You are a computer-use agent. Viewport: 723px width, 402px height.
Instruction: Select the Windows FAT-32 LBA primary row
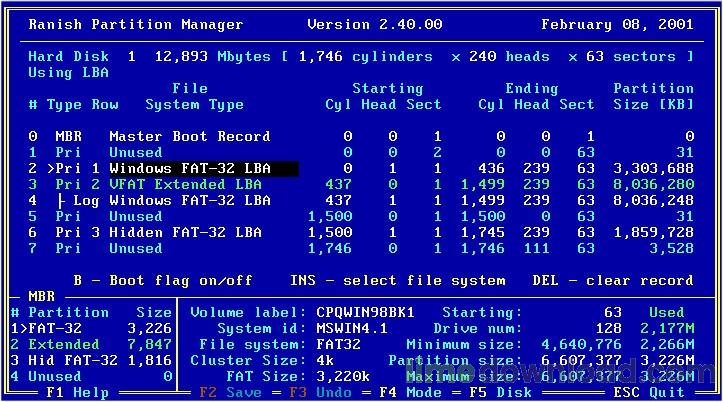pos(361,169)
